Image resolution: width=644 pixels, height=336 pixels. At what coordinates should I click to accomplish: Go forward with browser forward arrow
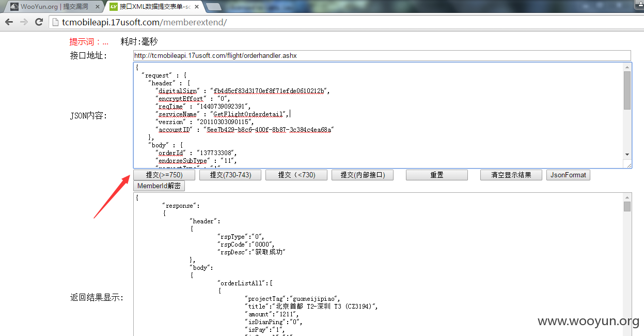point(24,22)
